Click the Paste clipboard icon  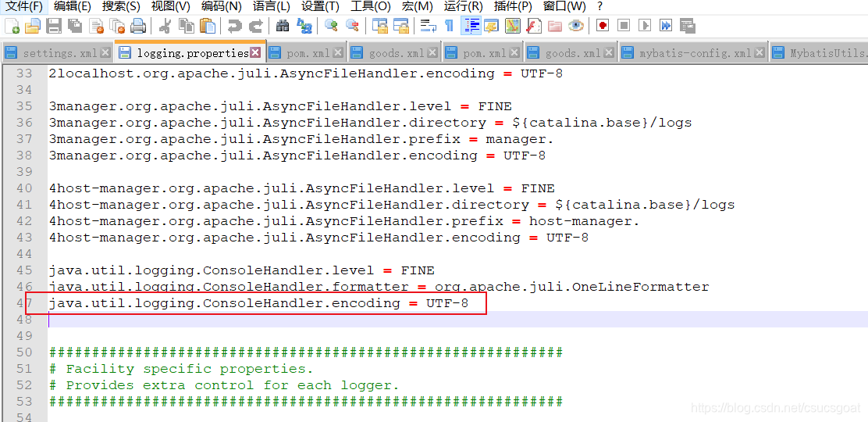tap(208, 26)
